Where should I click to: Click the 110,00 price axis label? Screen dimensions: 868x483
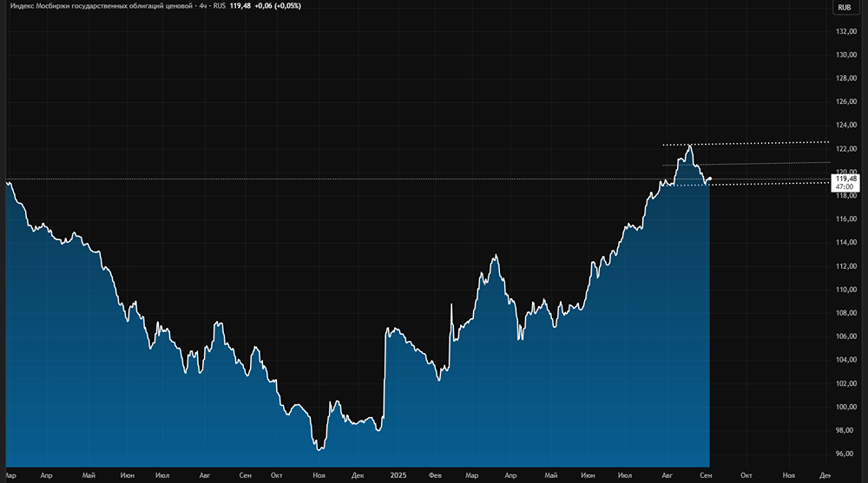846,290
